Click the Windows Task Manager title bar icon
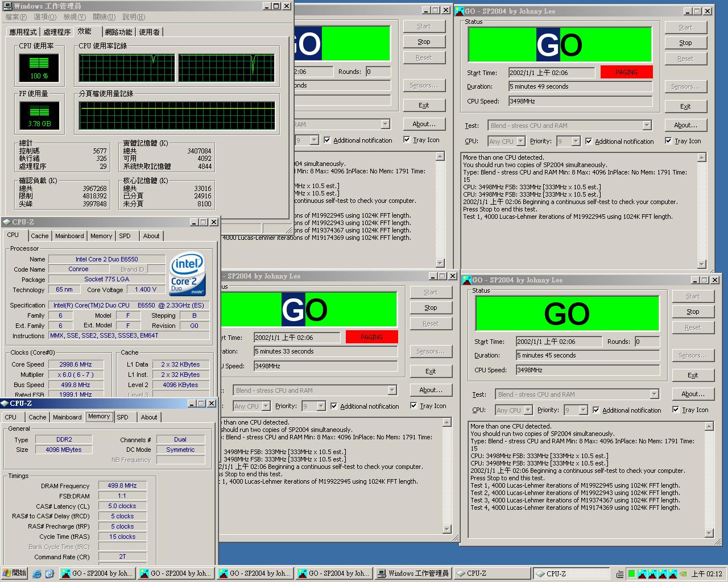This screenshot has width=728, height=582. [8, 6]
